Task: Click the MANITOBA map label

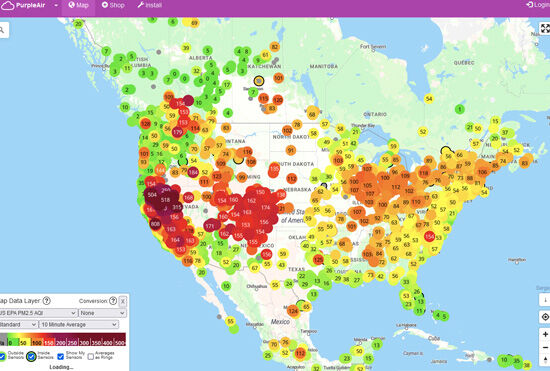Action: [x=324, y=66]
